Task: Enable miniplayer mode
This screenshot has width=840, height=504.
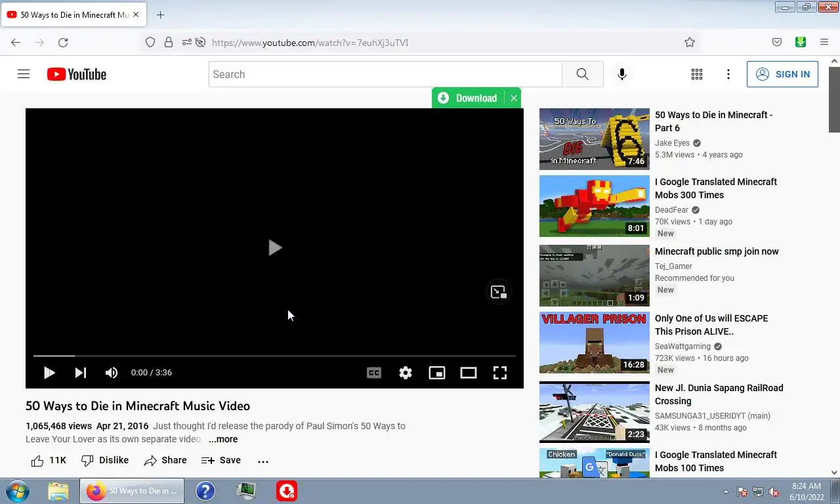Action: click(437, 373)
